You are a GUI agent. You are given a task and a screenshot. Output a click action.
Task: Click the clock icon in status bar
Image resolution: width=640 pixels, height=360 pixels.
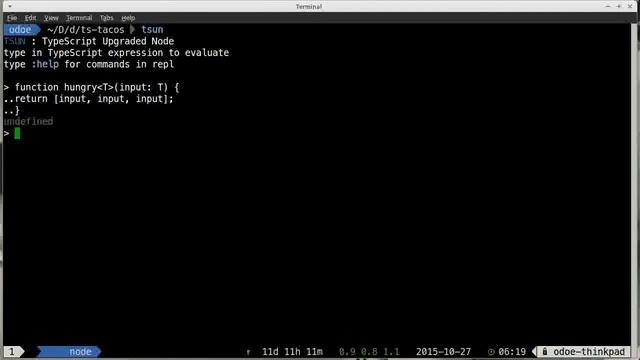[491, 352]
